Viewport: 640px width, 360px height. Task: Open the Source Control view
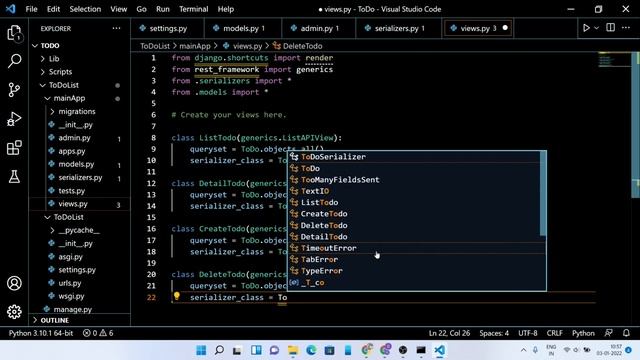coord(14,90)
